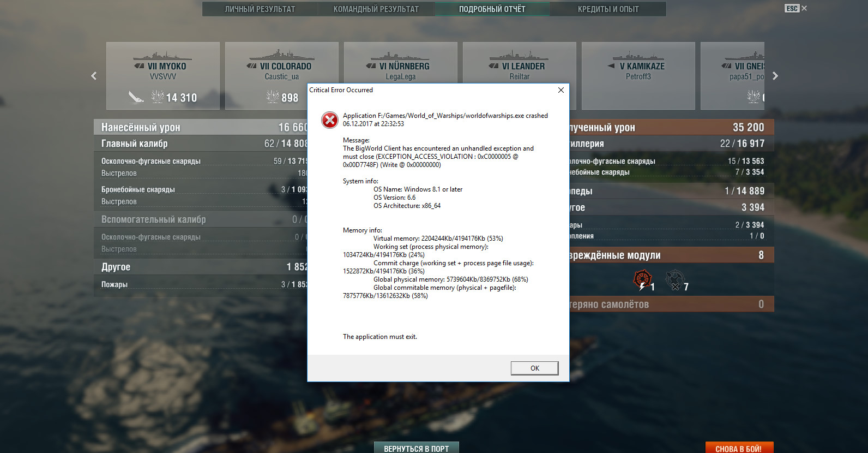Click the Leander ship class icon
Viewport: 868px width, 453px height.
(493, 66)
